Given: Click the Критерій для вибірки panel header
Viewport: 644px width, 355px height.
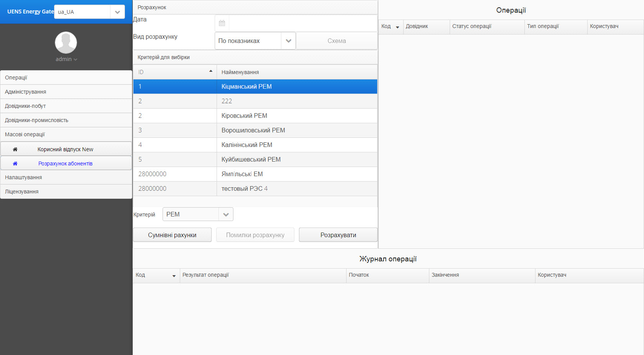Looking at the screenshot, I should [255, 57].
